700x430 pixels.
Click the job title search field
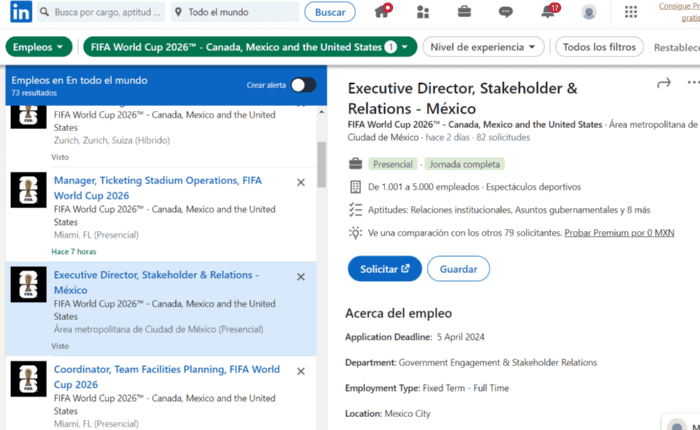coord(105,12)
